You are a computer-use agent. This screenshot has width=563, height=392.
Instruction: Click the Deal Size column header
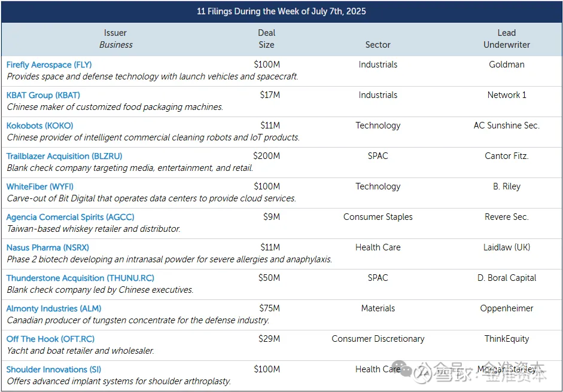pos(266,39)
